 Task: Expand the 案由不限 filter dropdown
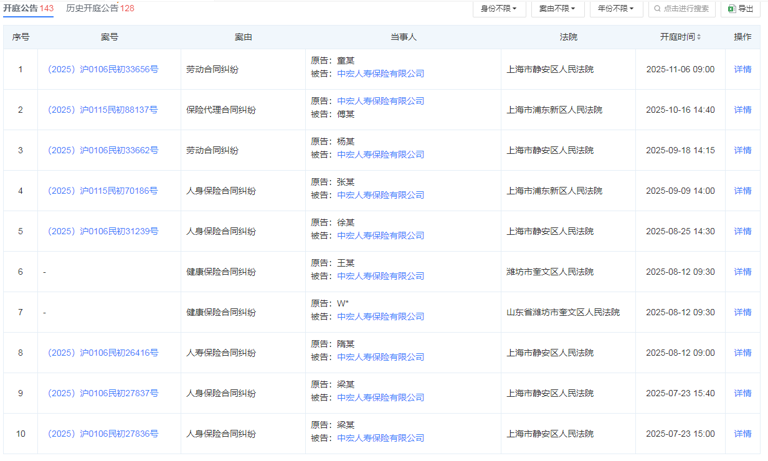(557, 8)
